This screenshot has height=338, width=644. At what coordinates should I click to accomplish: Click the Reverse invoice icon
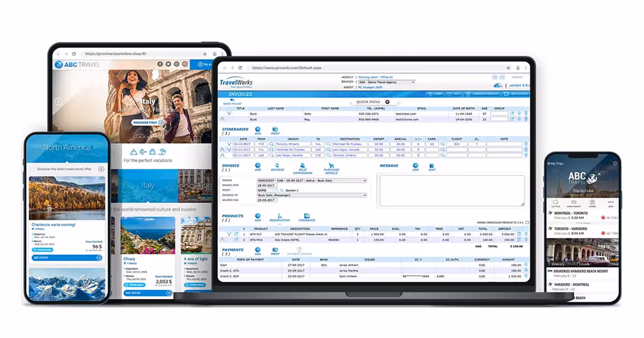click(x=277, y=167)
